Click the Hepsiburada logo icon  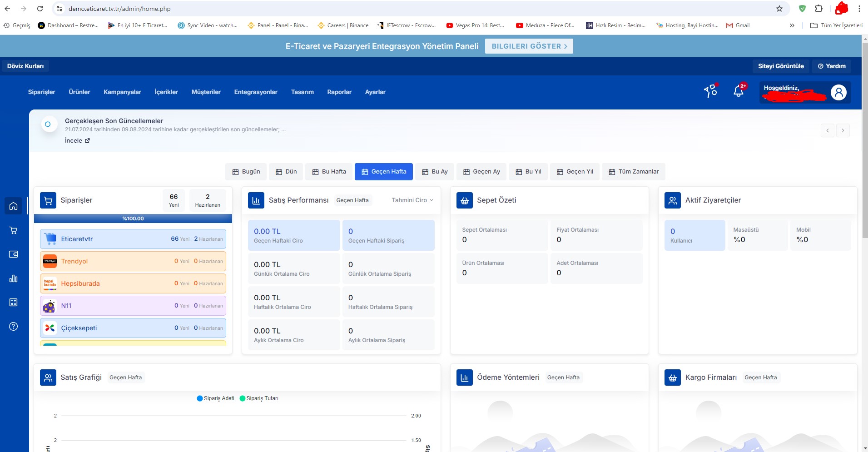[50, 283]
